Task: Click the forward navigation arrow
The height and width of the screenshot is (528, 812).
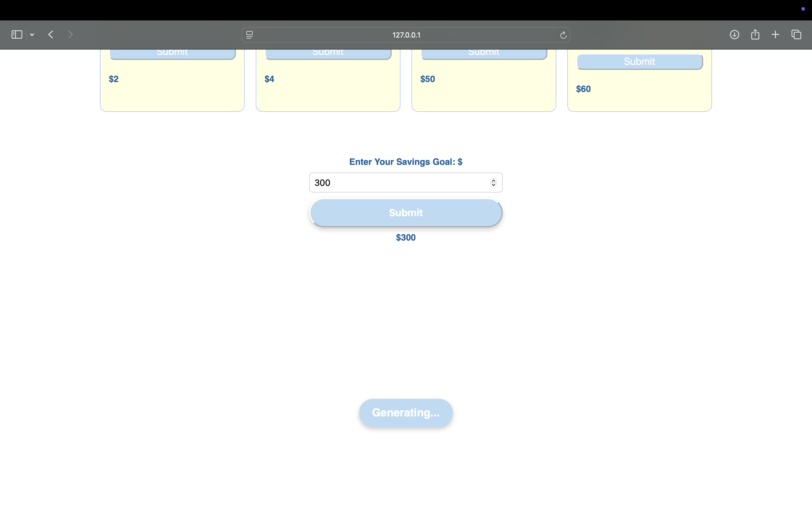Action: (x=70, y=35)
